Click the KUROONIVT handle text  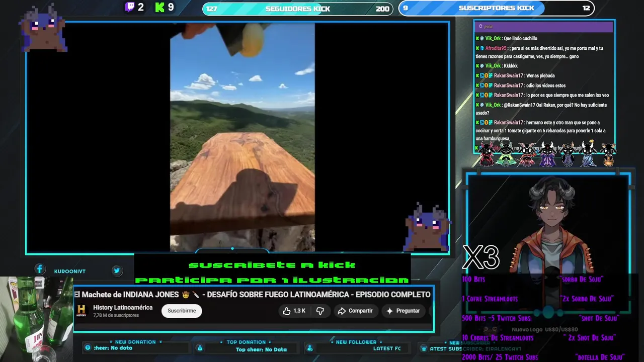(x=70, y=271)
